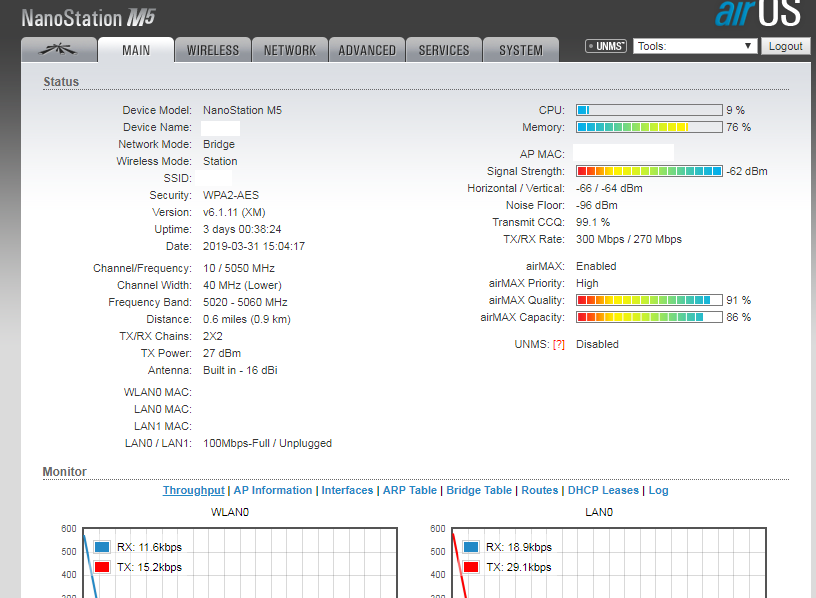Click the rate 300 Mbps / 270 Mbps
The image size is (816, 598).
pyautogui.click(x=629, y=239)
